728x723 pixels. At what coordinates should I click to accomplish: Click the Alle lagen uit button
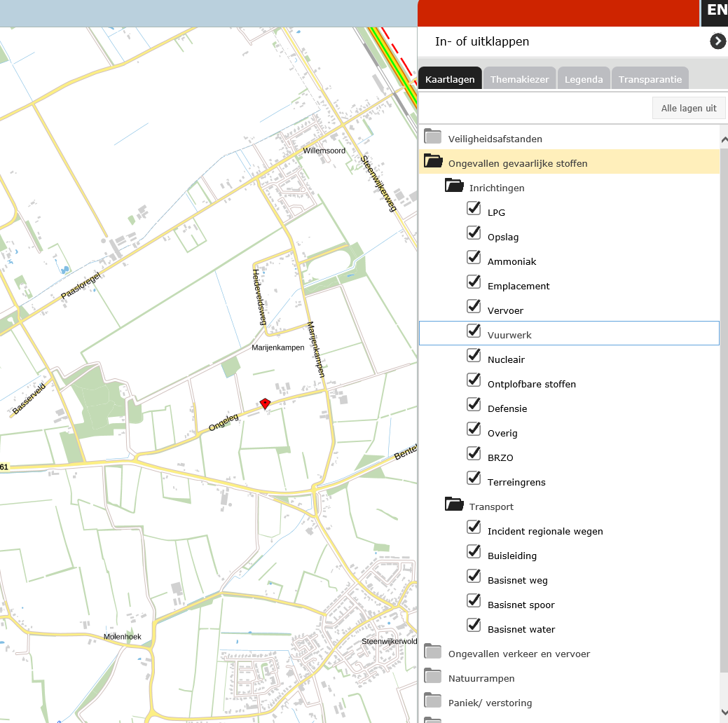(689, 108)
